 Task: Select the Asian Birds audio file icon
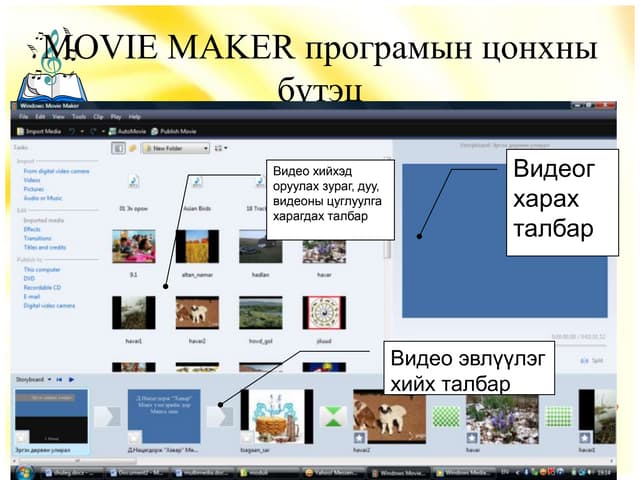pyautogui.click(x=196, y=182)
